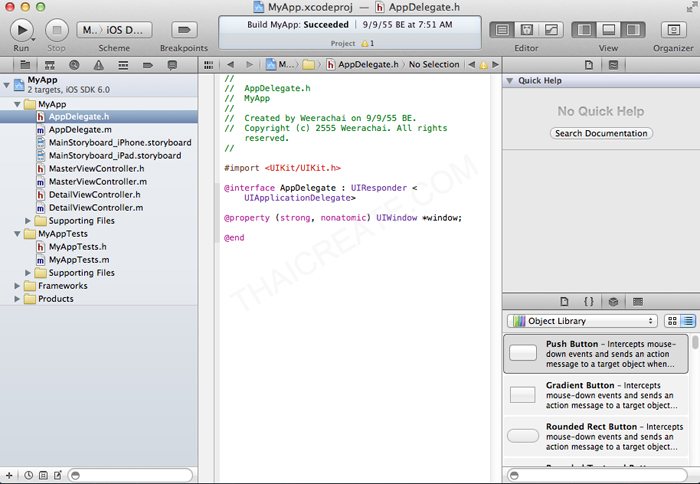Image resolution: width=700 pixels, height=484 pixels.
Task: Show the Breakpoint navigator
Action: 148,65
